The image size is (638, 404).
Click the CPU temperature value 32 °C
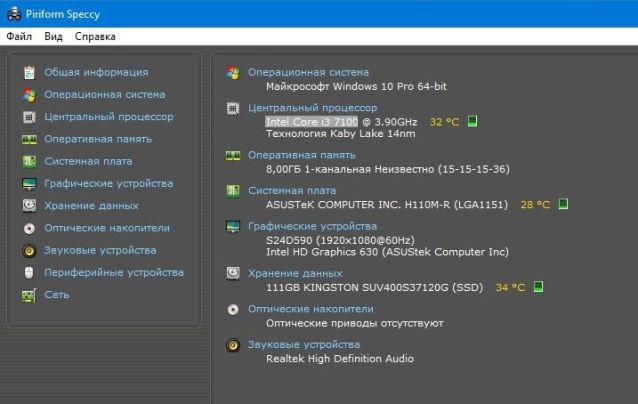444,122
